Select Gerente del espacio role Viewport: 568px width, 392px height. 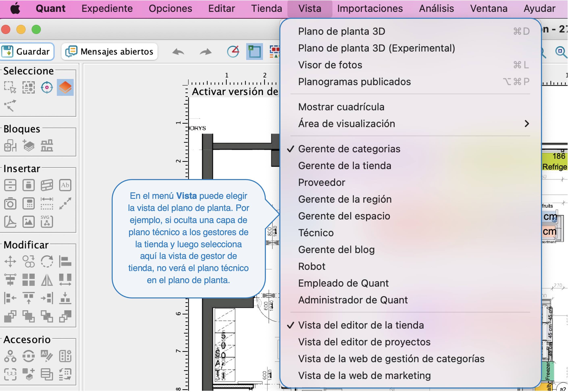(x=410, y=216)
